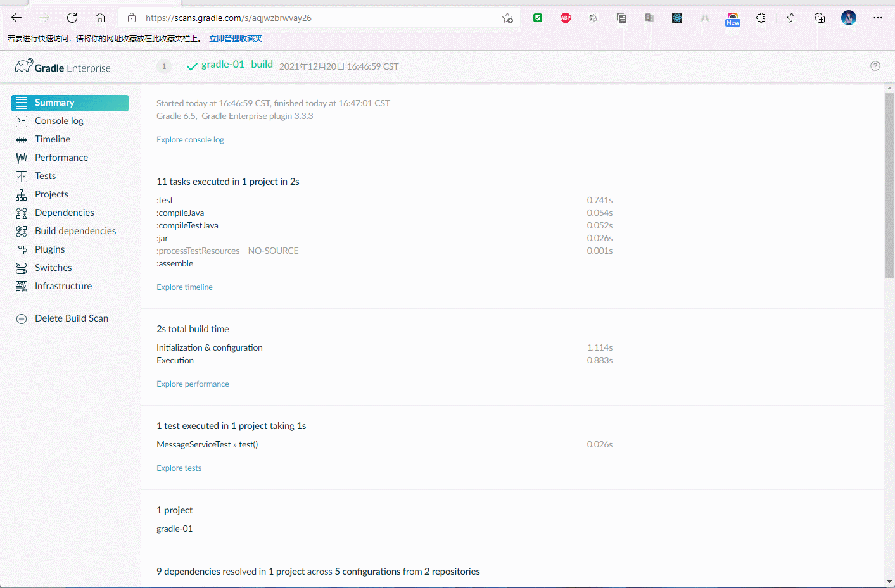Click the Performance waveform icon
895x588 pixels.
pyautogui.click(x=22, y=158)
